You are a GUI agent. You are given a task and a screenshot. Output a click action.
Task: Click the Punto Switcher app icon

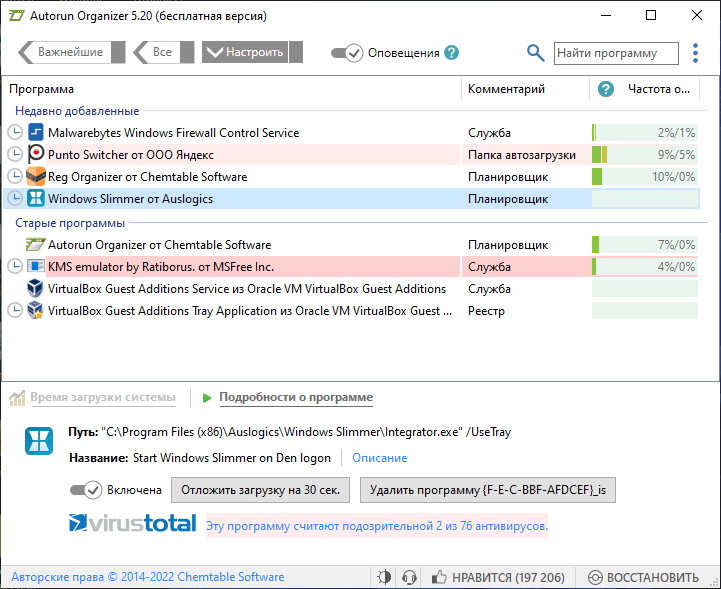(35, 154)
